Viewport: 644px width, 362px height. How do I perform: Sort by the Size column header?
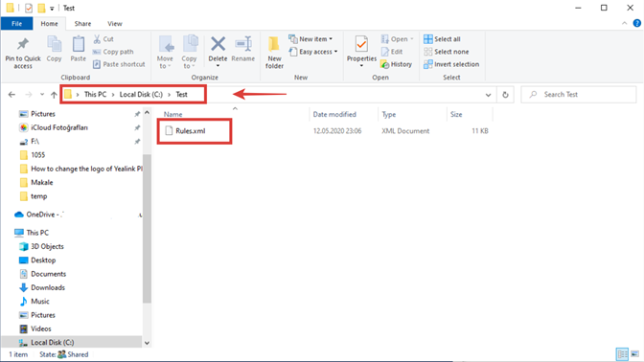pos(456,115)
